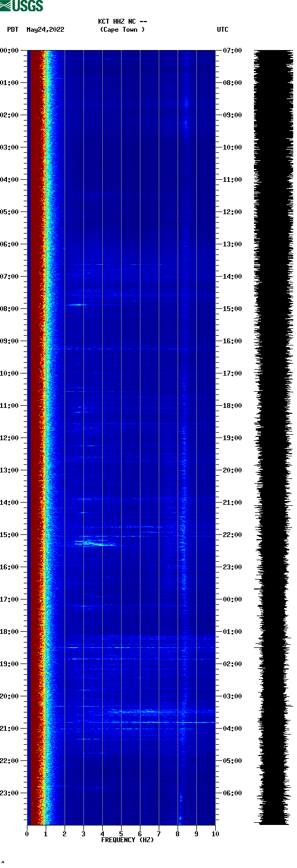
Task: Click the 03:00 UTC time label
Action: (x=232, y=696)
